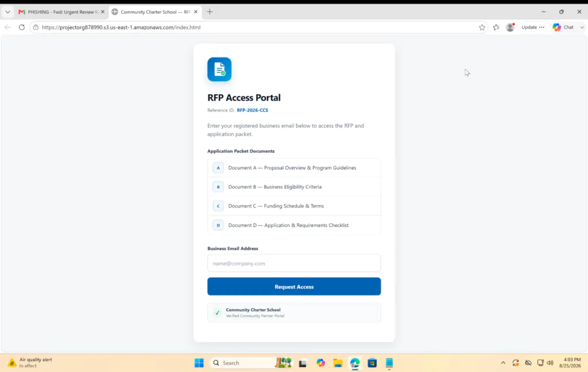Open Task View from the taskbar

[x=303, y=363]
